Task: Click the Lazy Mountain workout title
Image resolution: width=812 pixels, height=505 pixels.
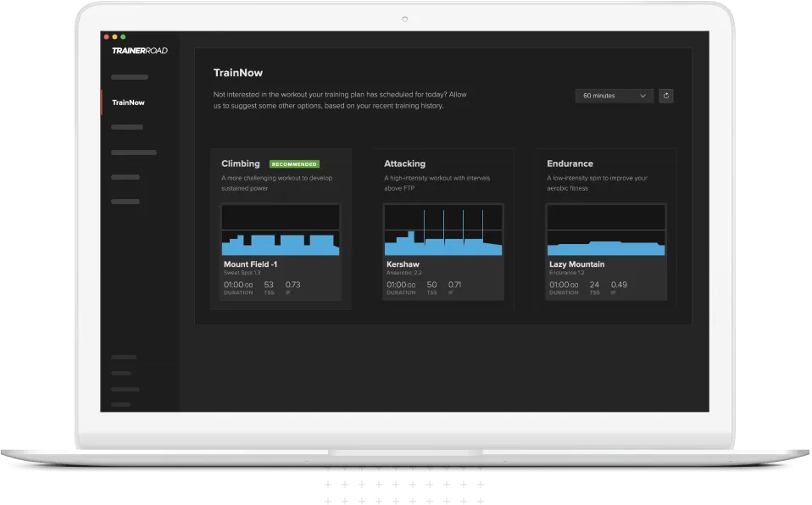Action: [x=577, y=264]
